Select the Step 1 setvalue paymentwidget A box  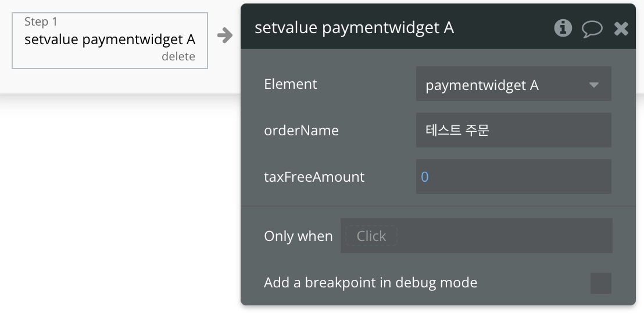(110, 40)
